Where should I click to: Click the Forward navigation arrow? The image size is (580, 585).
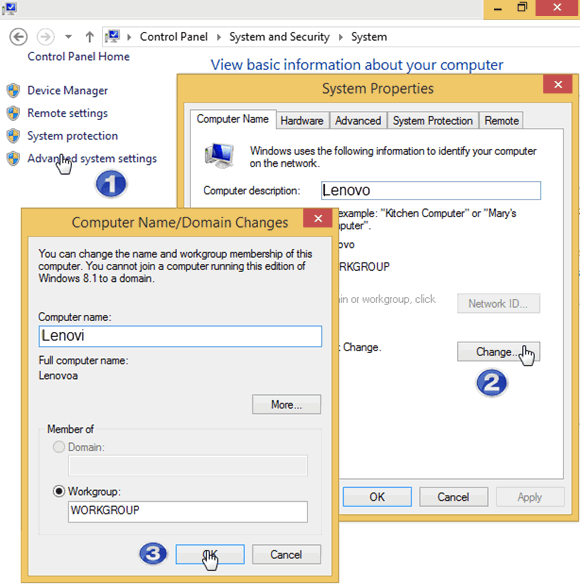click(46, 37)
